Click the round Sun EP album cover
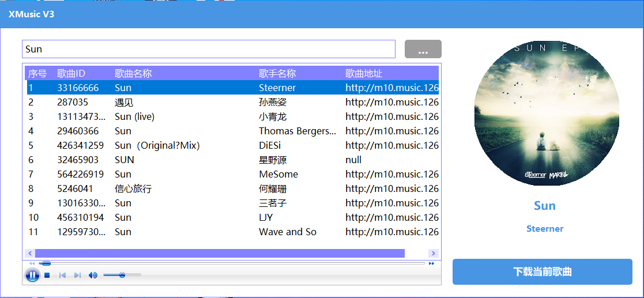 point(547,114)
